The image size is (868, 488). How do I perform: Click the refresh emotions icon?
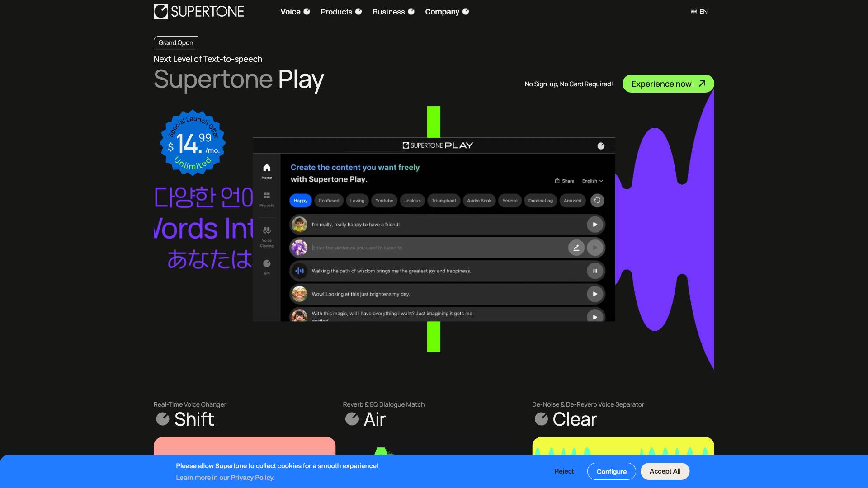coord(597,201)
